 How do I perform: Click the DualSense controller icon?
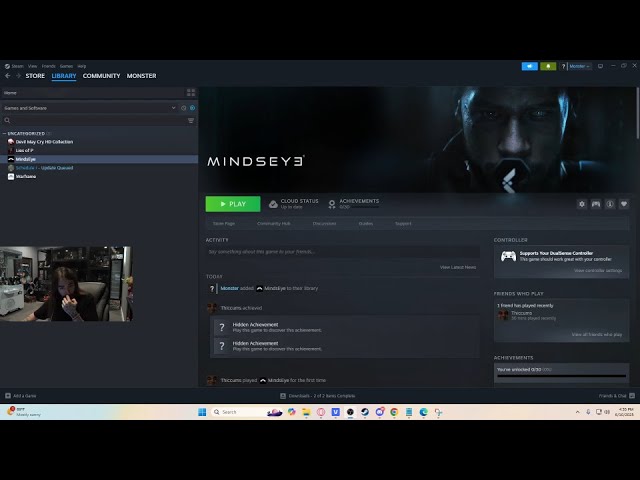click(508, 256)
